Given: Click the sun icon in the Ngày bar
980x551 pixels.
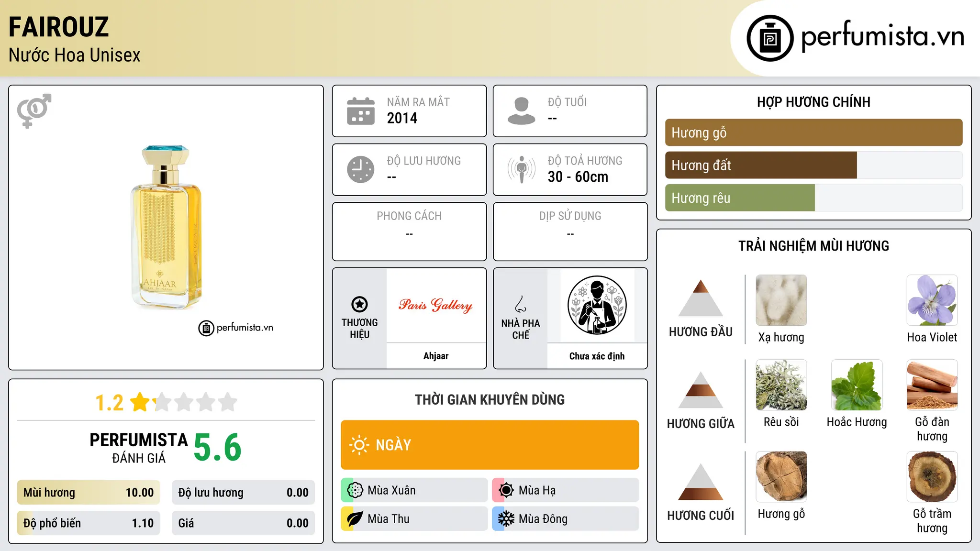Looking at the screenshot, I should click(359, 445).
